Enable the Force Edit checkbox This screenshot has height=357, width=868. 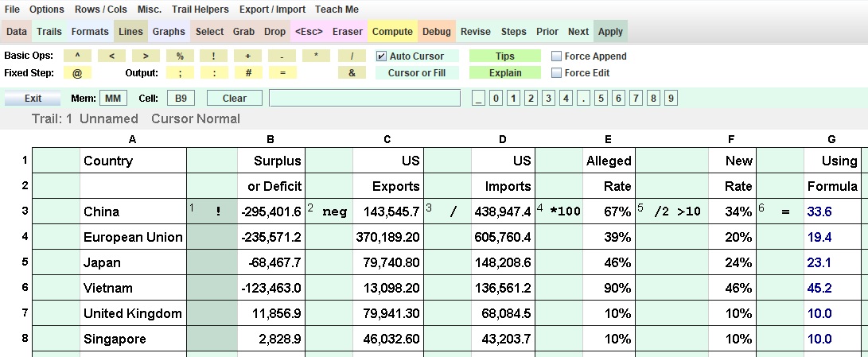557,72
